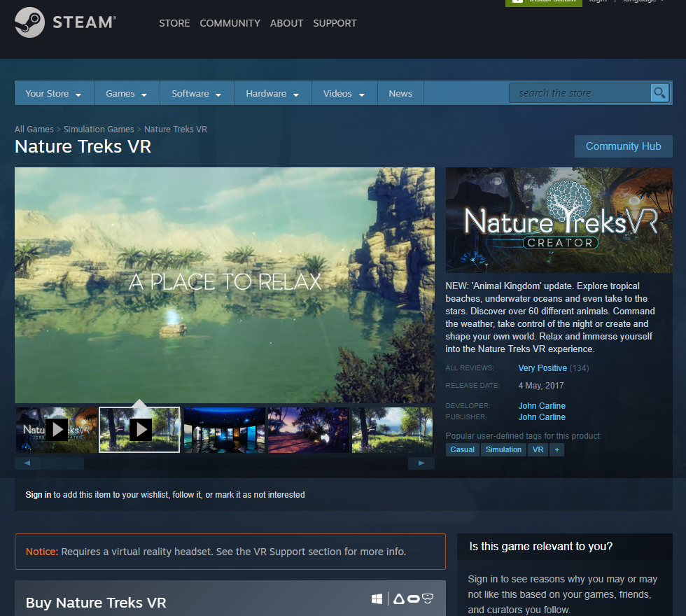Go to the News tab
This screenshot has height=616, width=686.
click(x=400, y=93)
